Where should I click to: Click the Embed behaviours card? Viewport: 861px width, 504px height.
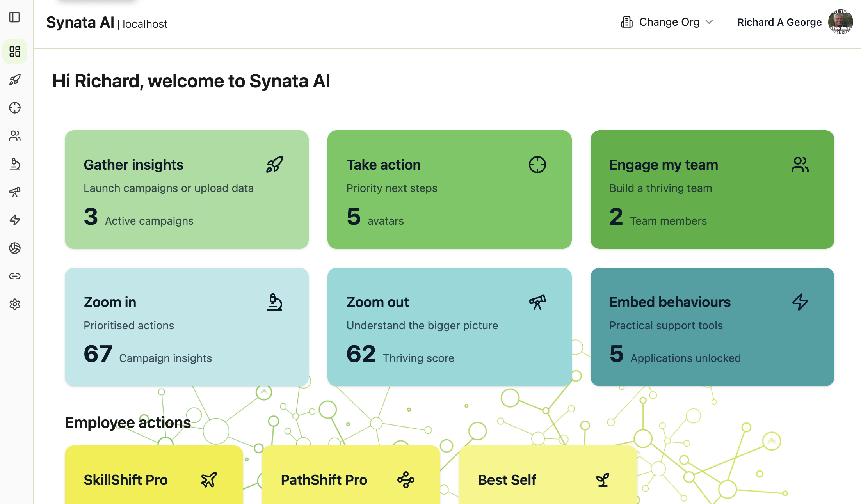pyautogui.click(x=712, y=327)
